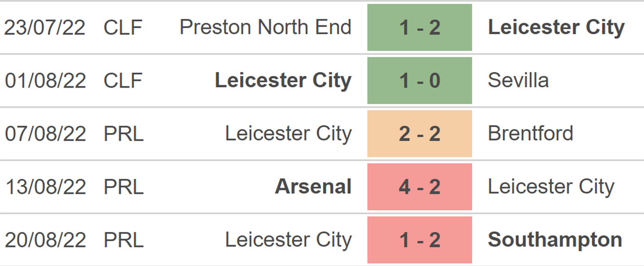
Task: Click the 07/08/22 match date
Action: pyautogui.click(x=45, y=133)
